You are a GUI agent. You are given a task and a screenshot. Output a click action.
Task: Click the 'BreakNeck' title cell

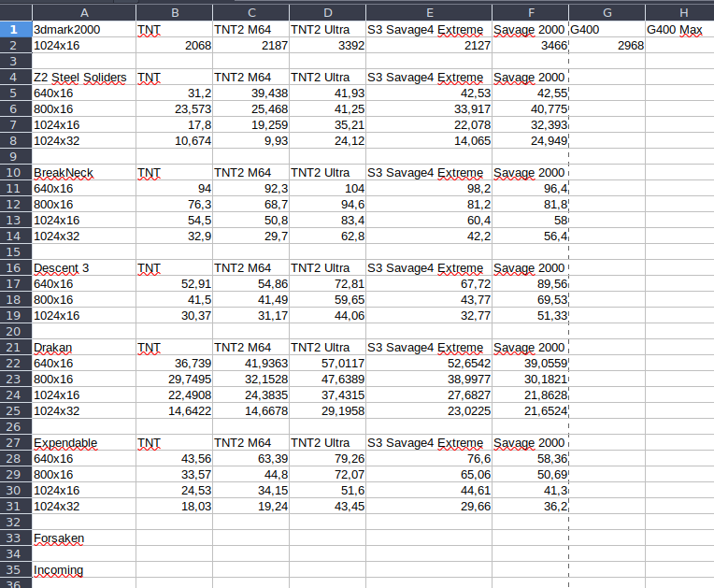(x=84, y=173)
